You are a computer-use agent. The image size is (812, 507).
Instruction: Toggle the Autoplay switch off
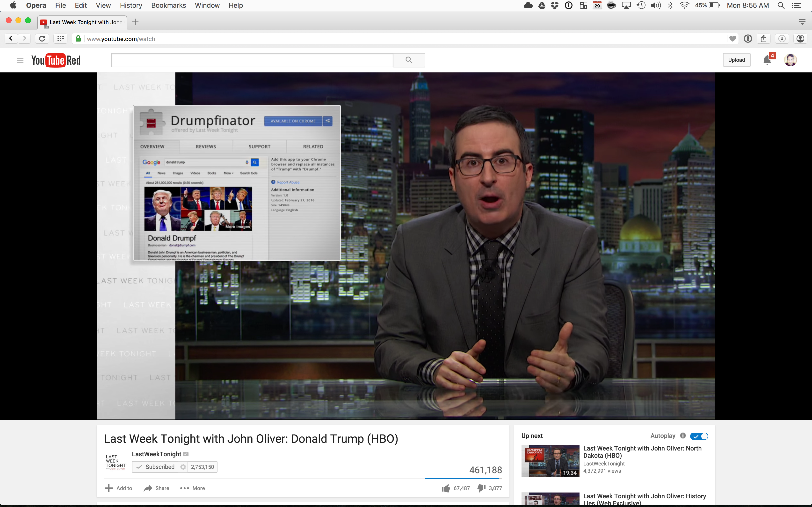coord(699,436)
